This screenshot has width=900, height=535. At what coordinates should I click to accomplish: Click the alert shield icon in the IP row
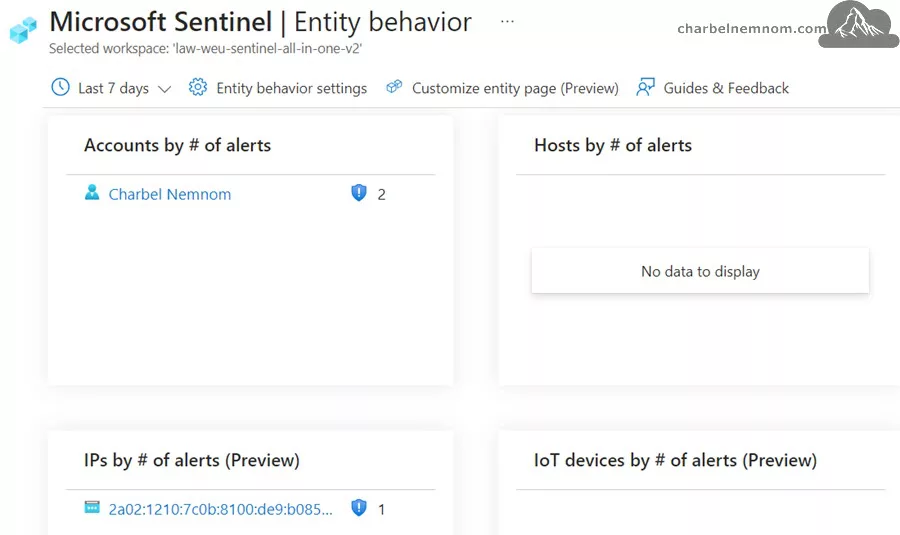(359, 507)
